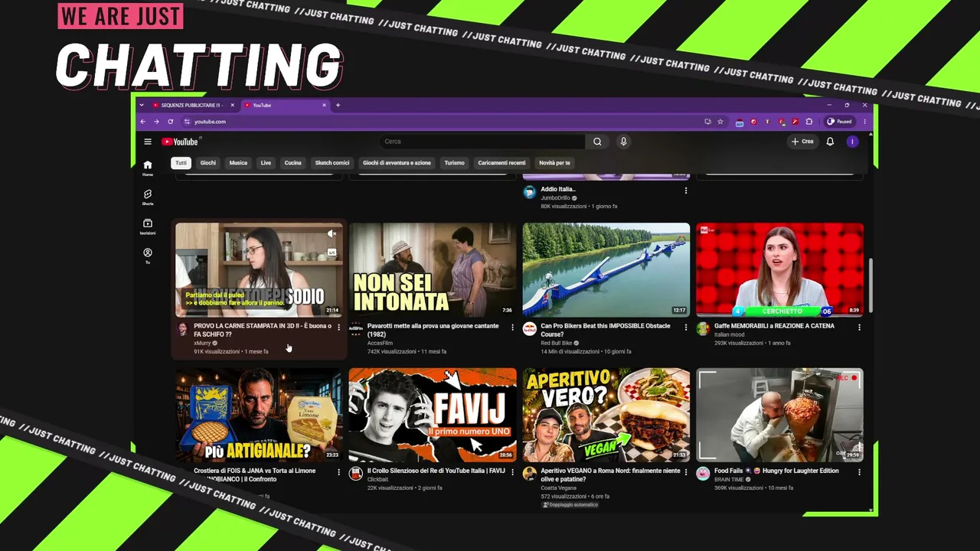Image resolution: width=980 pixels, height=551 pixels.
Task: Open the account avatar menu
Action: coord(852,142)
